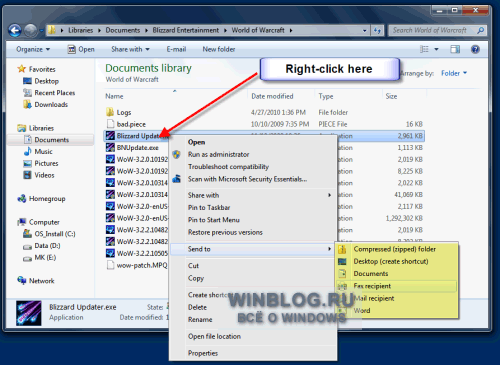Click the Blizzard Entertainment breadcrumb

(186, 30)
